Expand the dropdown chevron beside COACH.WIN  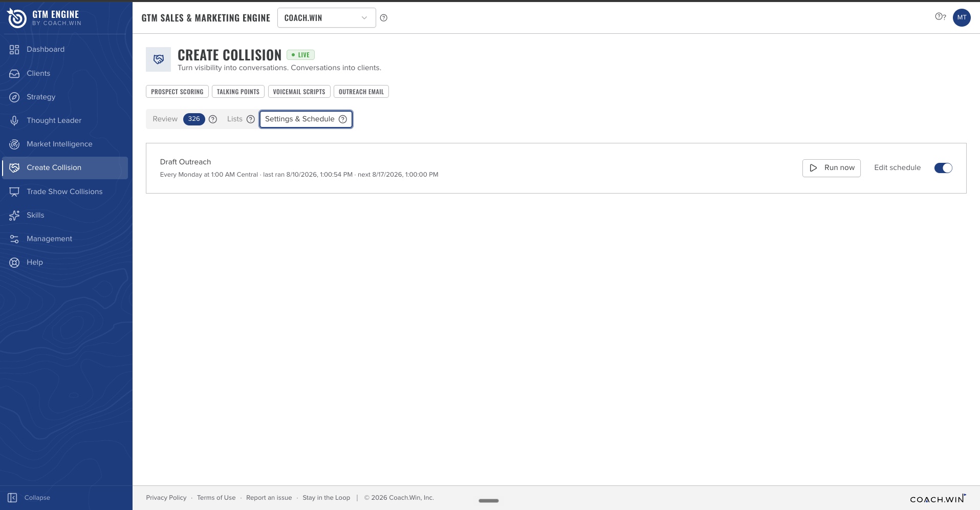pos(364,18)
